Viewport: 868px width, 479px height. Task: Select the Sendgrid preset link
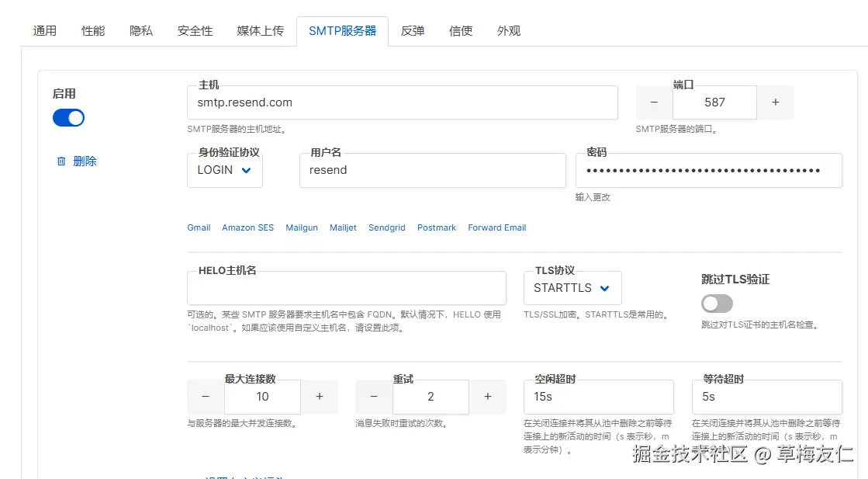(387, 227)
